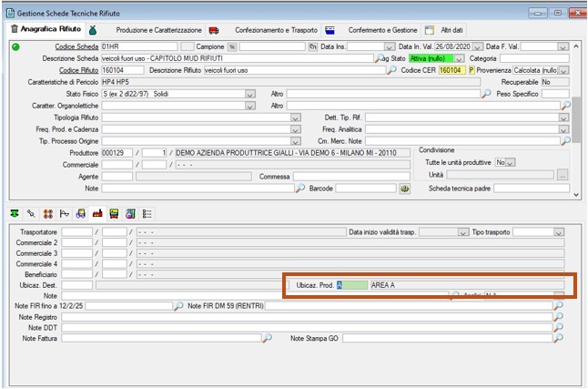Expand the Tipologia Rifiuto dropdown
588x389 pixels.
click(295, 118)
